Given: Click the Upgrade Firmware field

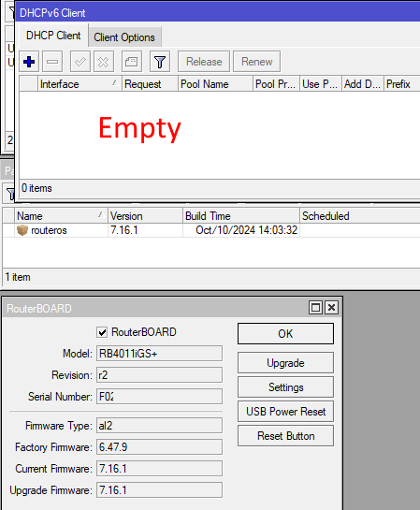Looking at the screenshot, I should pyautogui.click(x=159, y=490).
